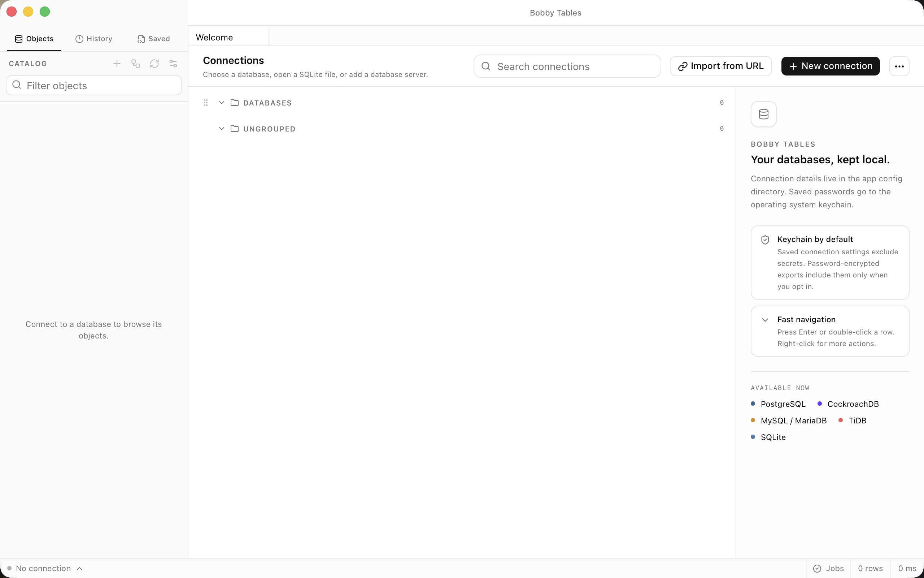924x578 pixels.
Task: Click the TiDB red color dot
Action: (840, 420)
